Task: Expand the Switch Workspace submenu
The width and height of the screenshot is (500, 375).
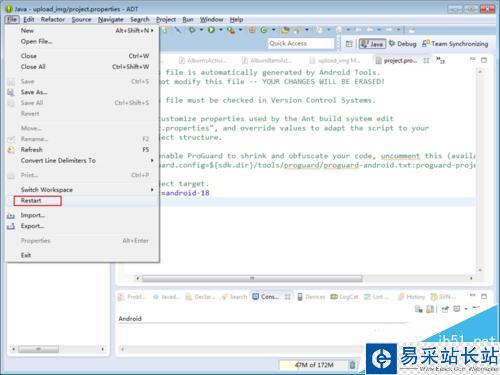Action: click(x=152, y=190)
